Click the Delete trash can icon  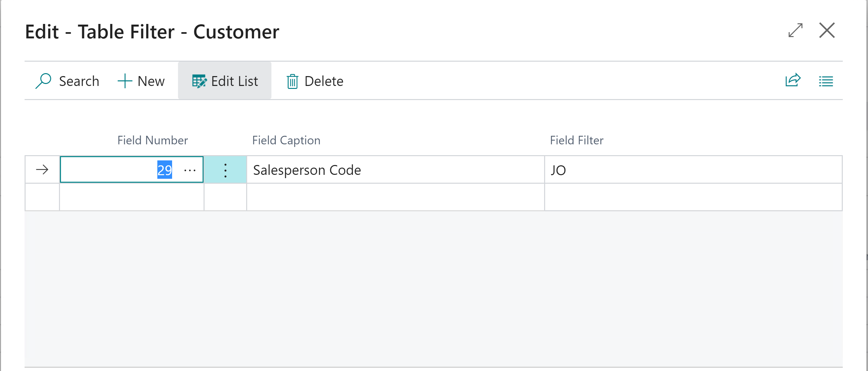[292, 81]
